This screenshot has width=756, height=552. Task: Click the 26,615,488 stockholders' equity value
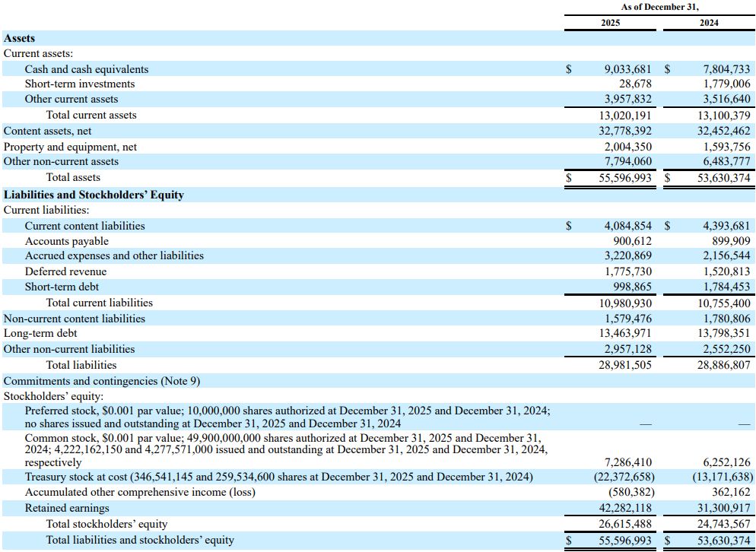tap(625, 524)
